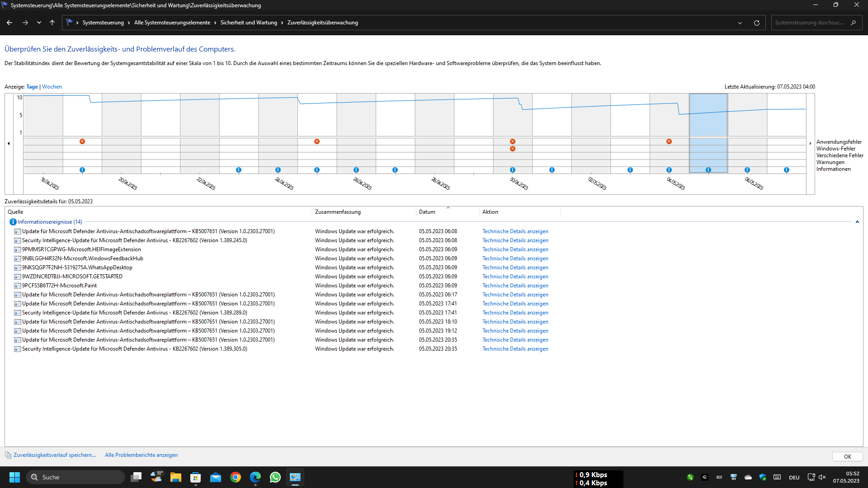
Task: Open WhatsApp from the taskbar
Action: click(275, 477)
